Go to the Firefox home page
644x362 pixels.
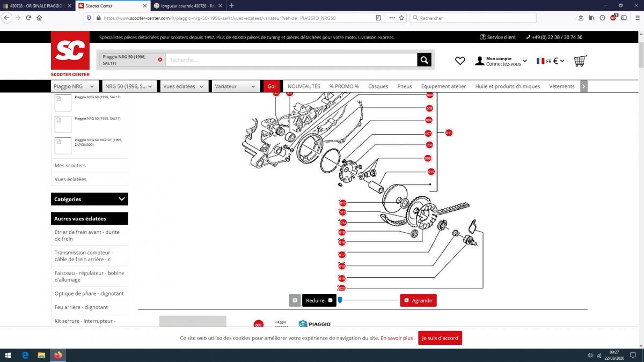39,18
